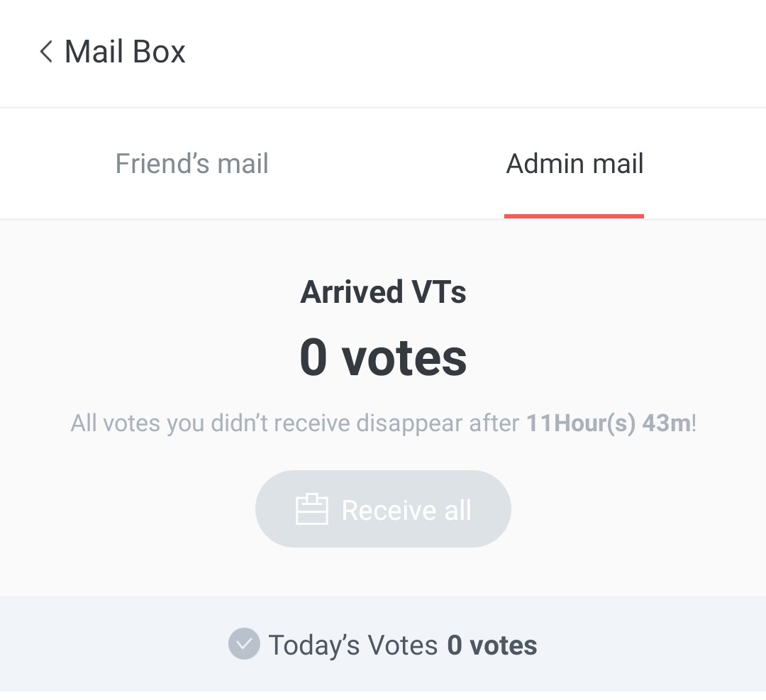Viewport: 766px width, 700px height.
Task: Click the gray check circle icon
Action: tap(243, 645)
